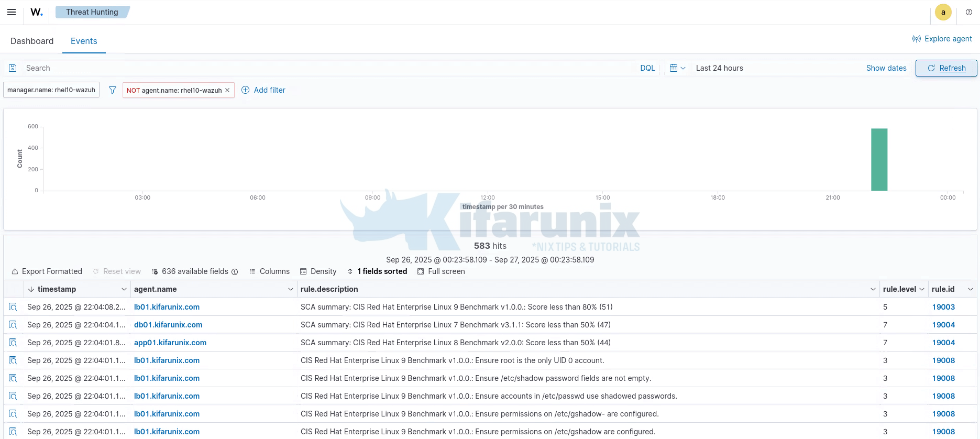Click the Threat Hunting breadcrumb
980x439 pixels.
[92, 12]
